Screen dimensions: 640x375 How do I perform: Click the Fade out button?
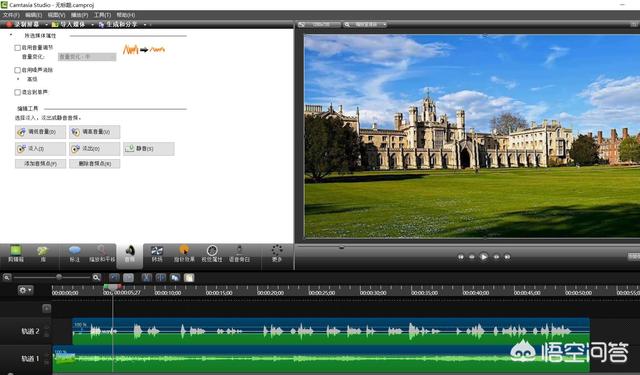click(x=94, y=149)
